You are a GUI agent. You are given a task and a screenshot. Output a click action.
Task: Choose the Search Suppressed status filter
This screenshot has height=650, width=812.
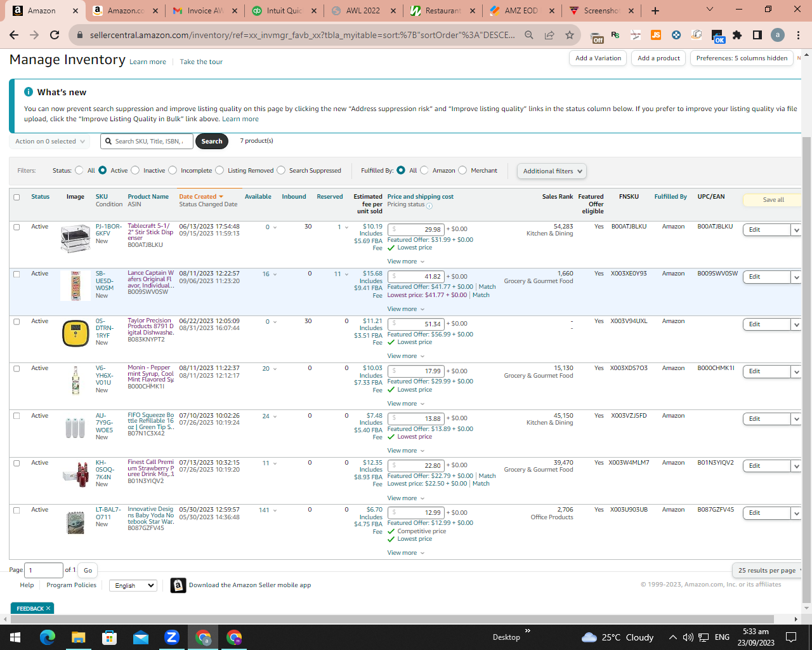coord(281,170)
